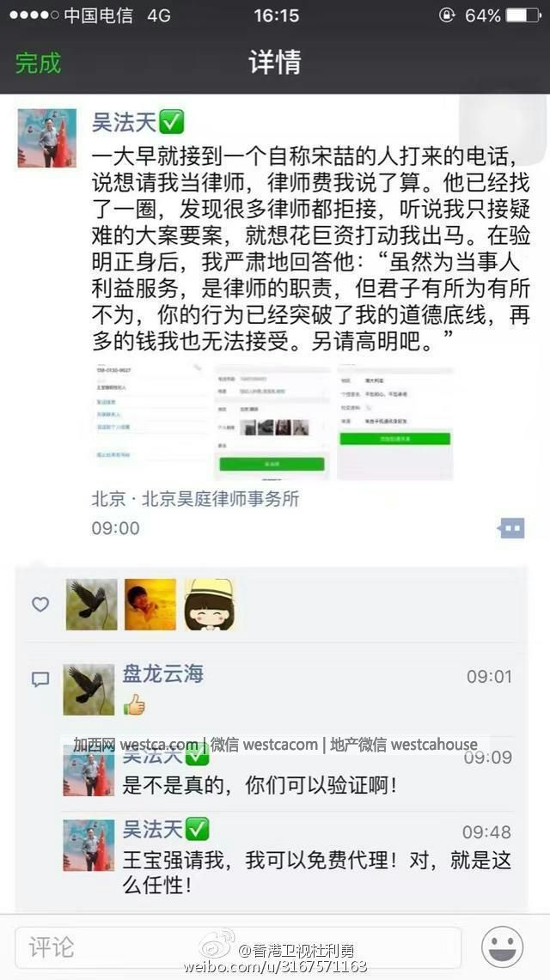The image size is (550, 980).
Task: View middle attached screenshot with green button
Action: click(x=272, y=422)
